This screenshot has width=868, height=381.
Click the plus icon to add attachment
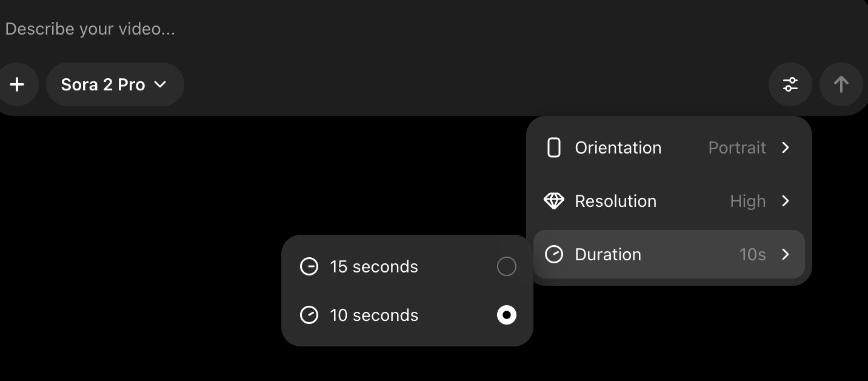(x=17, y=84)
